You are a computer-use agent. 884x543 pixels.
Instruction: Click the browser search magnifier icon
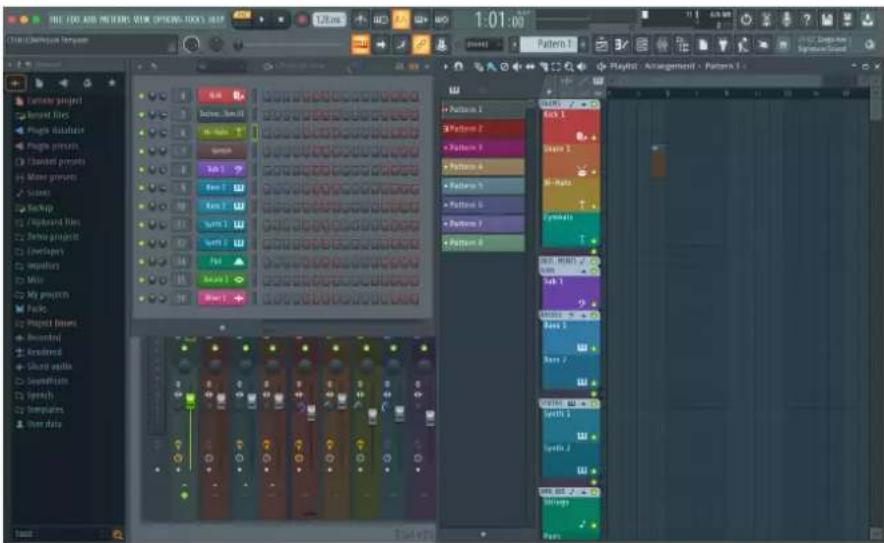[118, 535]
